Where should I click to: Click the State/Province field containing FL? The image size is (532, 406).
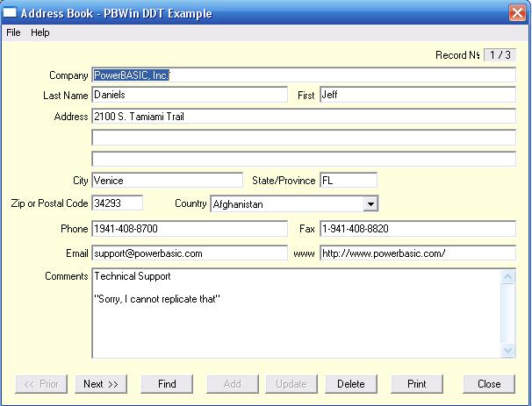click(x=349, y=180)
